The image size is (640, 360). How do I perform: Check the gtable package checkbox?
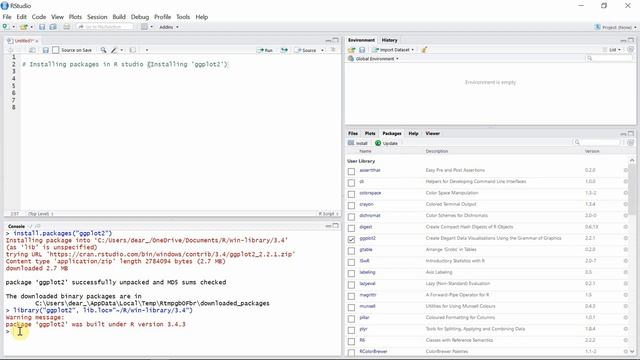point(351,251)
